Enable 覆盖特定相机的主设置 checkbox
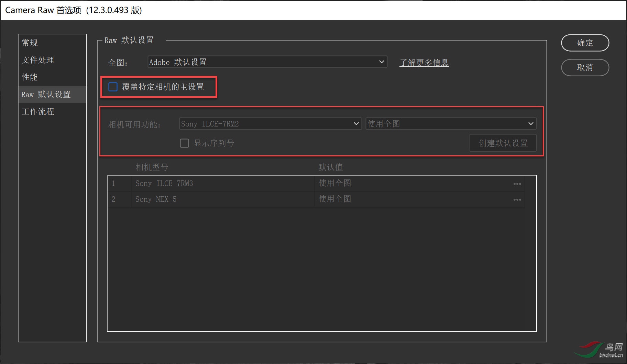627x364 pixels. coord(113,87)
